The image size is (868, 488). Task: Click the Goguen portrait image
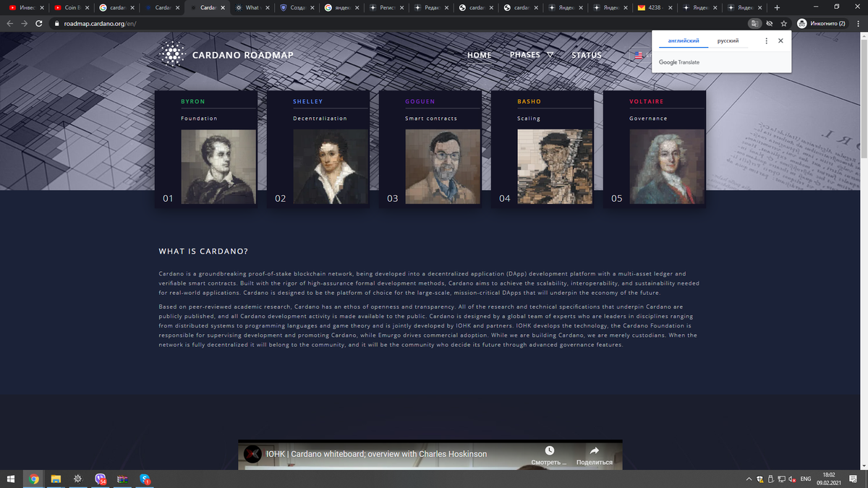(442, 166)
